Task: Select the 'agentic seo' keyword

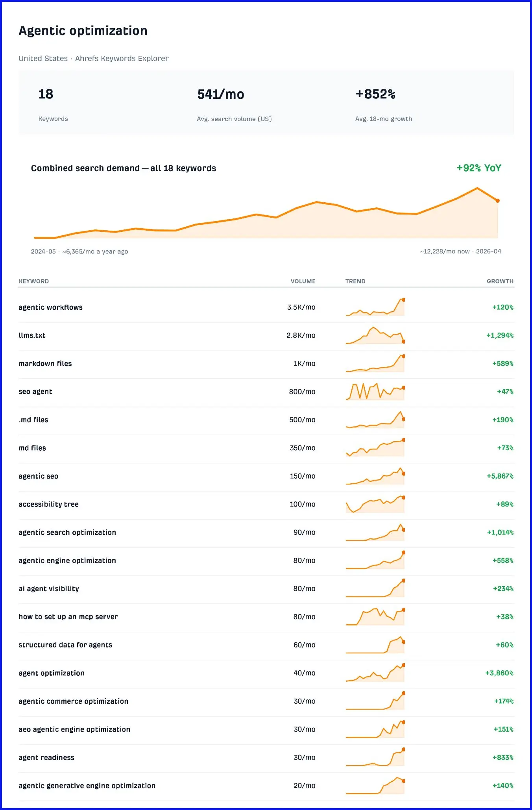Action: [39, 476]
